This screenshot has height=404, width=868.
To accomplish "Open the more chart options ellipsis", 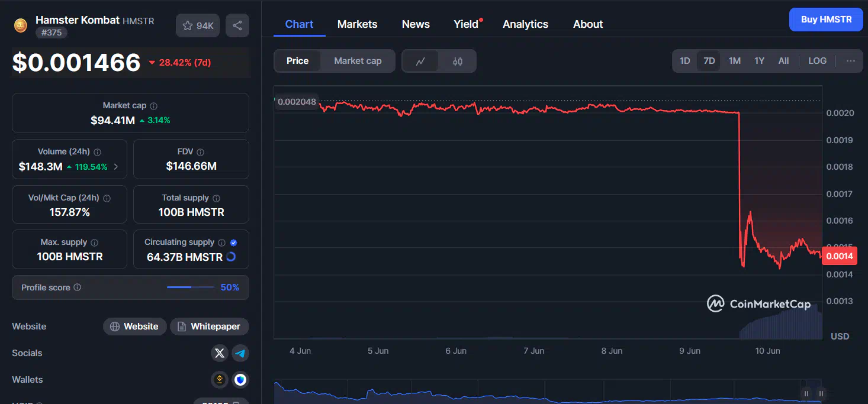I will coord(851,61).
